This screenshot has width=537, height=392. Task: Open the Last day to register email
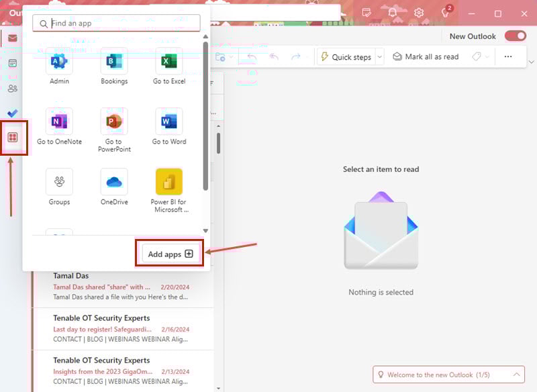[x=124, y=329]
